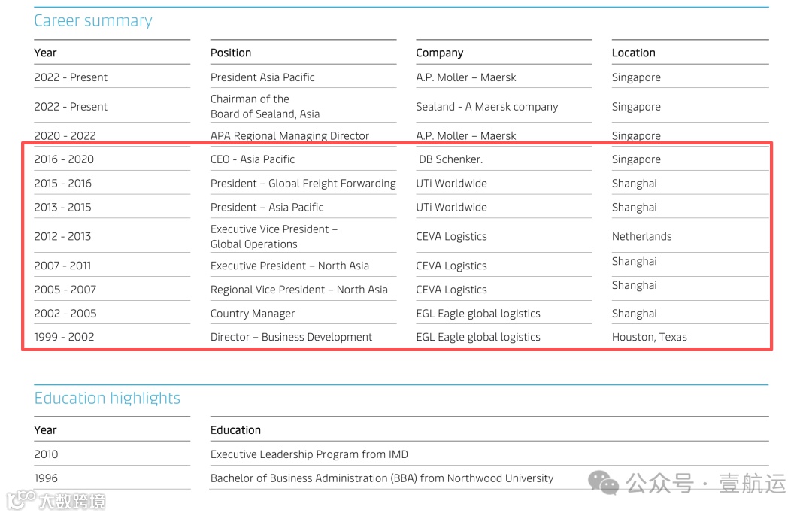This screenshot has height=516, width=812.
Task: Click 2002 - 2005 year cell
Action: point(65,314)
